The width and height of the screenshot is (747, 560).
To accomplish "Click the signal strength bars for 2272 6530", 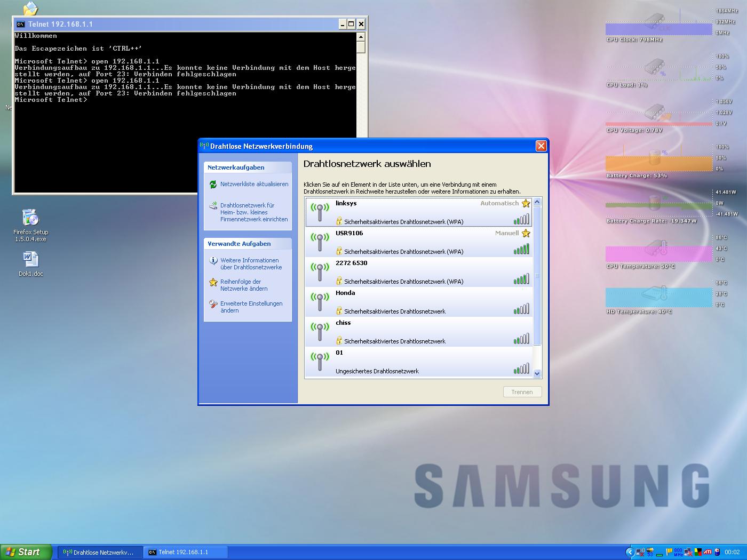I will [521, 279].
